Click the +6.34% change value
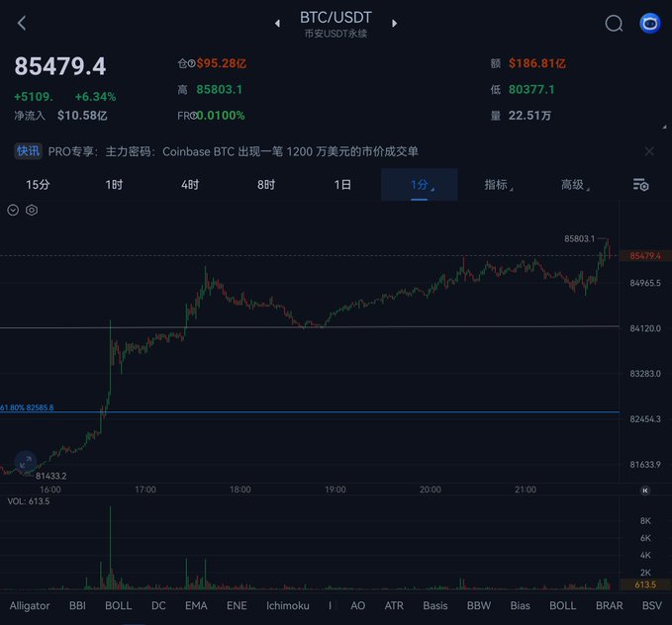This screenshot has height=625, width=672. (95, 96)
